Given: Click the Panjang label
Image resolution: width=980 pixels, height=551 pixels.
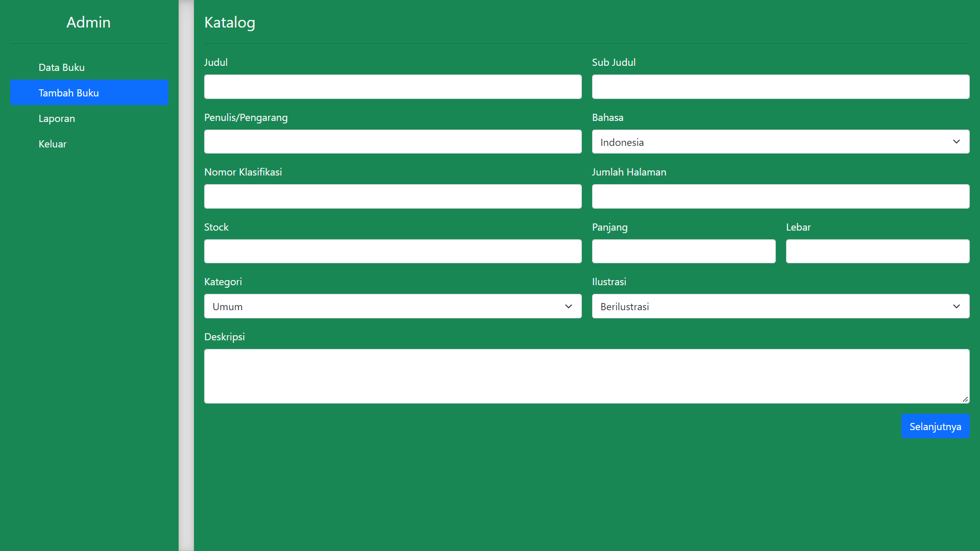Looking at the screenshot, I should pyautogui.click(x=610, y=227).
